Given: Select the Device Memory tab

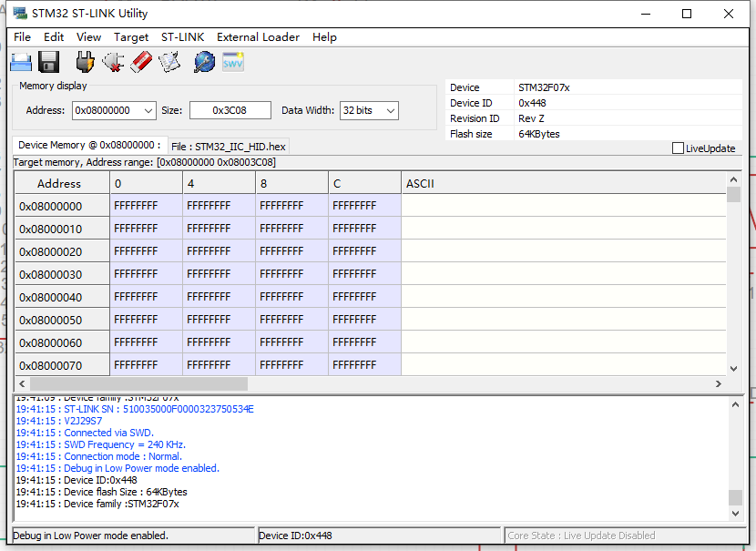Looking at the screenshot, I should 89,146.
